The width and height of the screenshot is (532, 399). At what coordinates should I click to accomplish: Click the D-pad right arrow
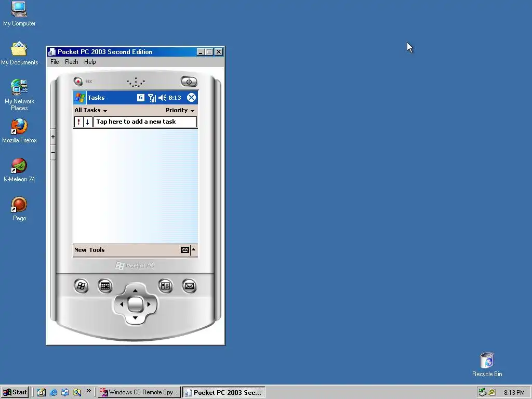[x=149, y=304]
